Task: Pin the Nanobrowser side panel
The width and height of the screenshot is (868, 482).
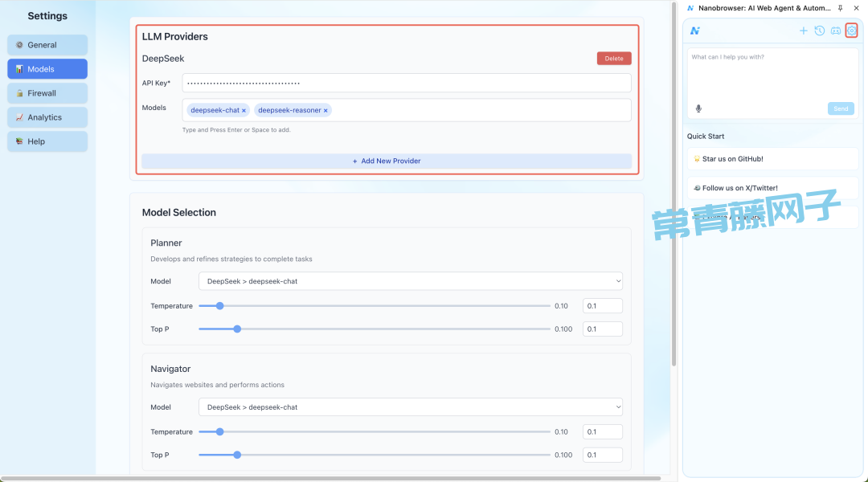Action: 841,8
